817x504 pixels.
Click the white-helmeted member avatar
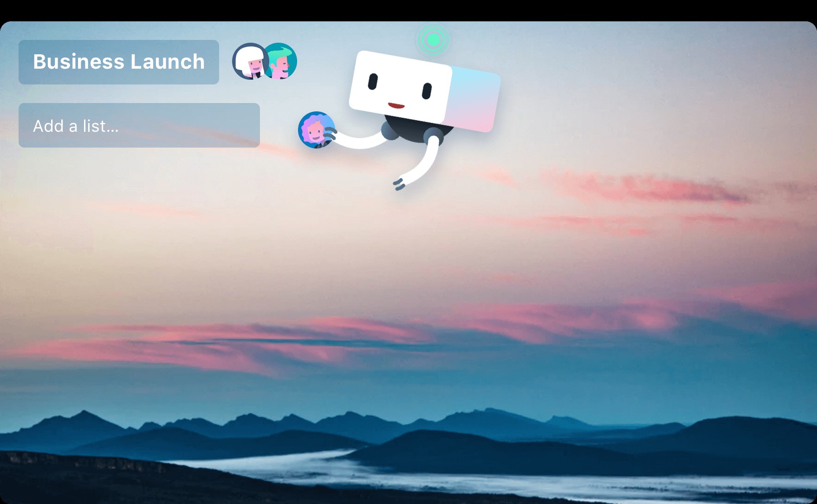pyautogui.click(x=249, y=62)
